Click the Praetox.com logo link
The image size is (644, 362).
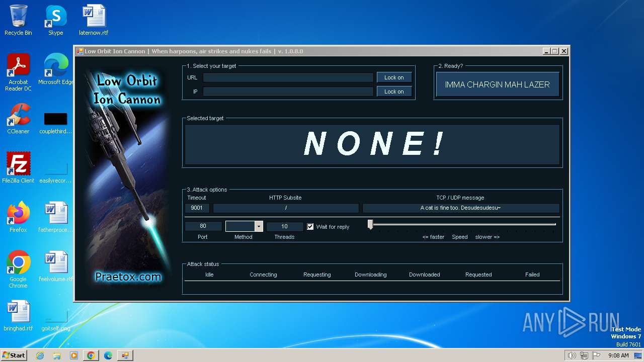[x=128, y=277]
